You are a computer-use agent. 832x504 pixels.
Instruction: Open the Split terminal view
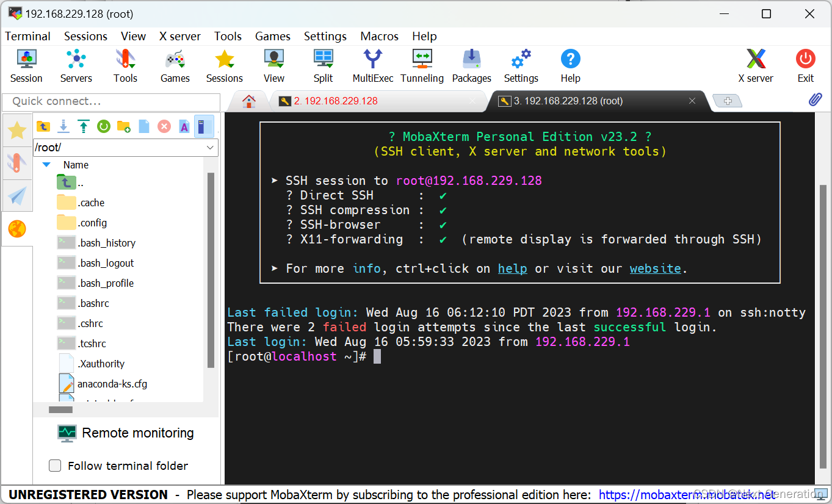point(323,64)
